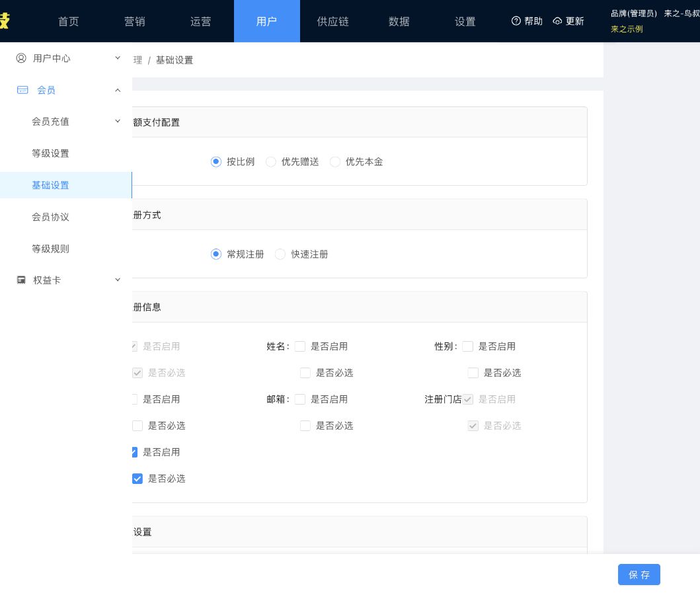Click 品牌(管理员) account label
The image size is (700, 595).
click(x=634, y=13)
